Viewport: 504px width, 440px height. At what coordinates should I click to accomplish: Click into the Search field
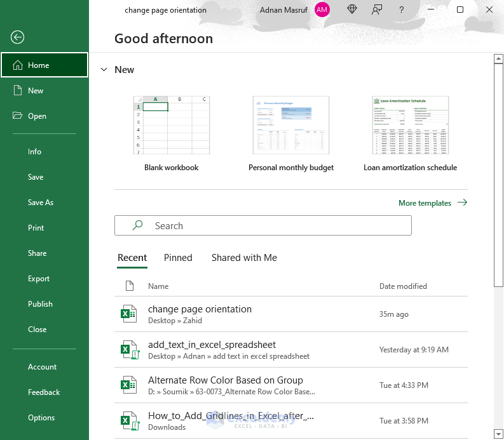(263, 225)
